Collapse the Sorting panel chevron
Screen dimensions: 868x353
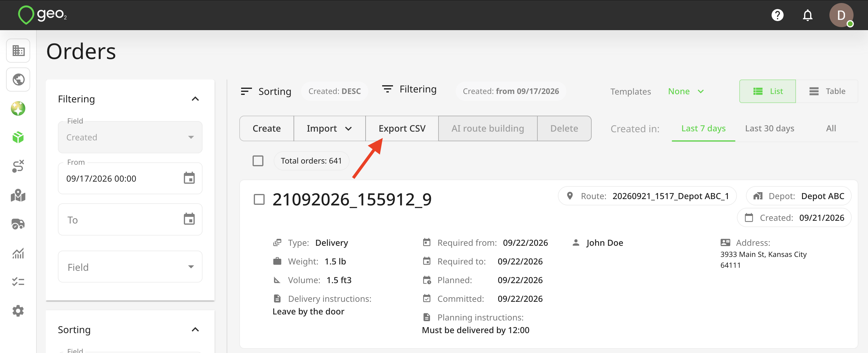click(x=195, y=330)
